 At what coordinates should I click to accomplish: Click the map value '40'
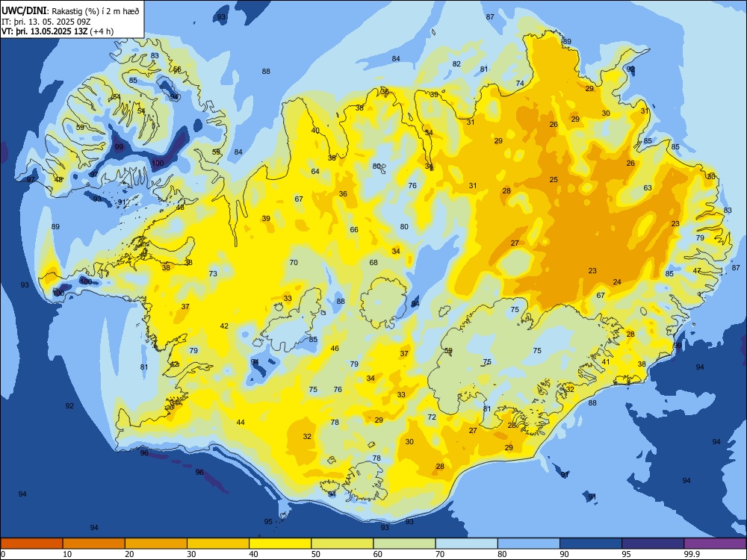tap(315, 131)
